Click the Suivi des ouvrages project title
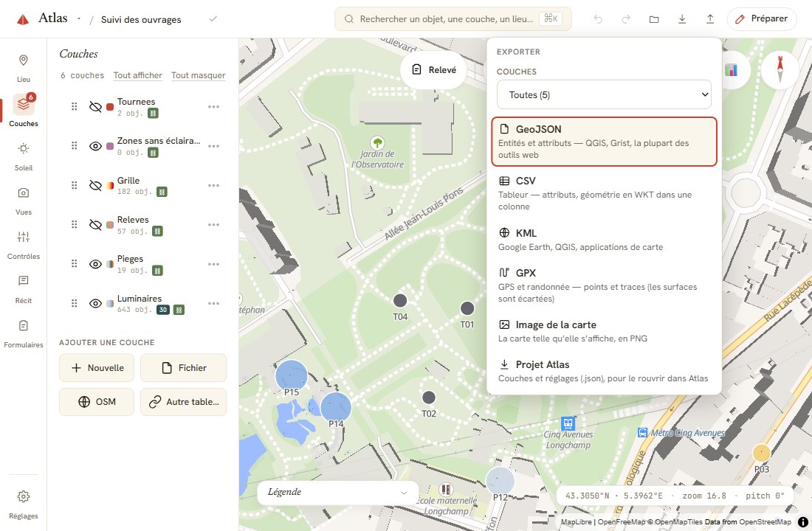This screenshot has width=812, height=531. click(141, 20)
